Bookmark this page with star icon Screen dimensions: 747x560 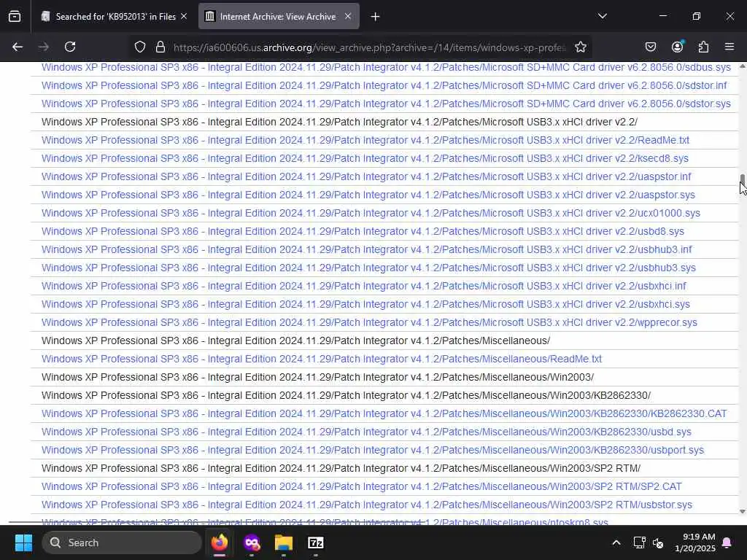click(x=580, y=47)
